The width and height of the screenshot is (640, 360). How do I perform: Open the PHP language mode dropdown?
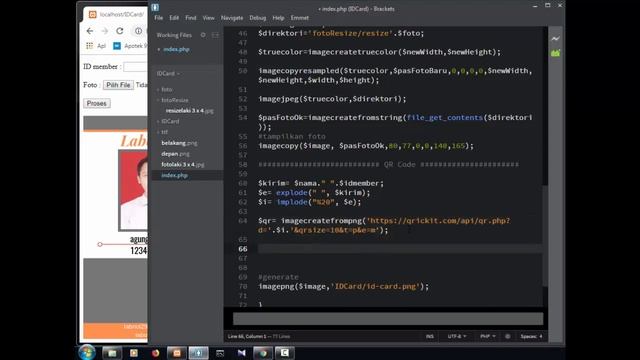[488, 336]
